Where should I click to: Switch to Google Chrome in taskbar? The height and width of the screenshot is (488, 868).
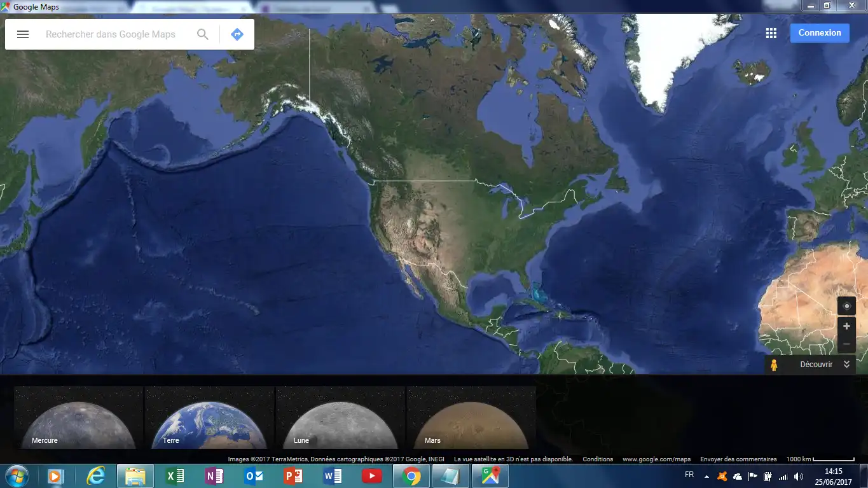(411, 476)
